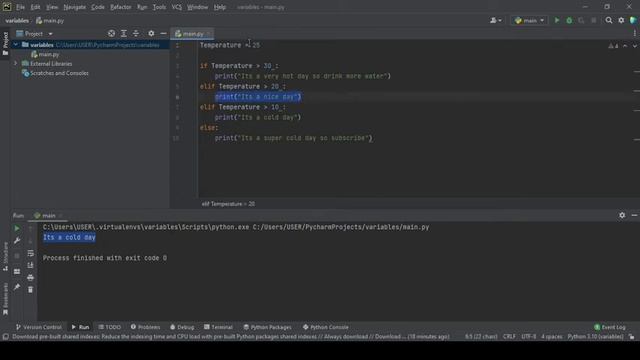Open the Debug tool window
The image size is (640, 360).
182,327
